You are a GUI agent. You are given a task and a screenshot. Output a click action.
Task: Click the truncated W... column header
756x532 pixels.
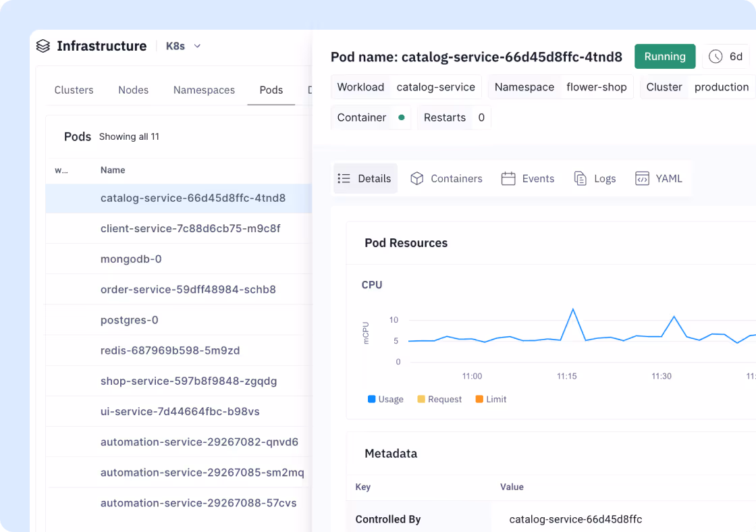[x=61, y=170]
